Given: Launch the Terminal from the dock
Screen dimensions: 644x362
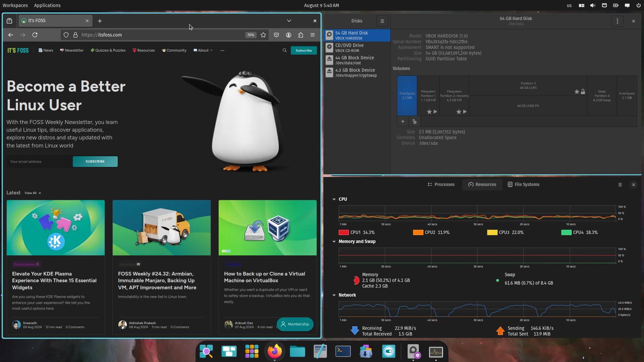Looking at the screenshot, I should [343, 351].
